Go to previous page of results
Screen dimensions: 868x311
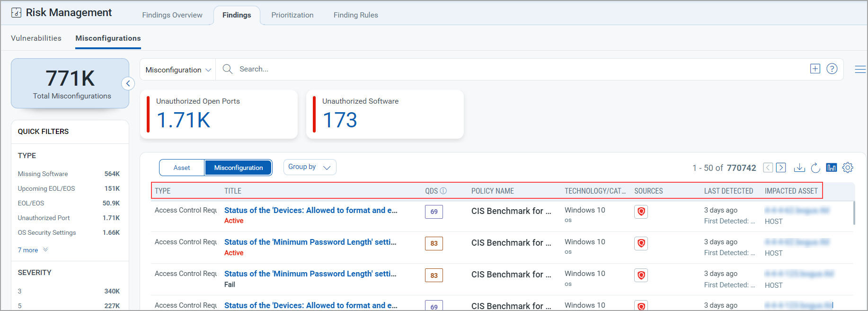768,168
